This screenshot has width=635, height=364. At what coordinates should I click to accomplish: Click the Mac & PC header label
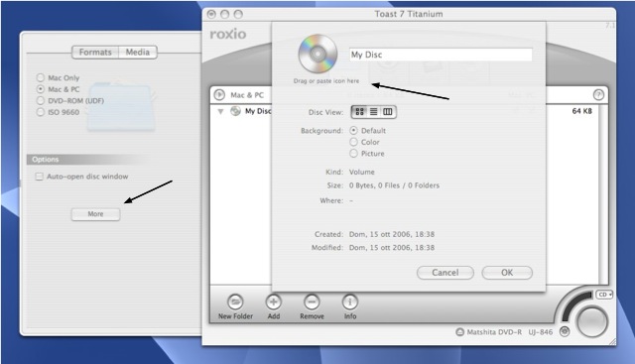click(247, 95)
